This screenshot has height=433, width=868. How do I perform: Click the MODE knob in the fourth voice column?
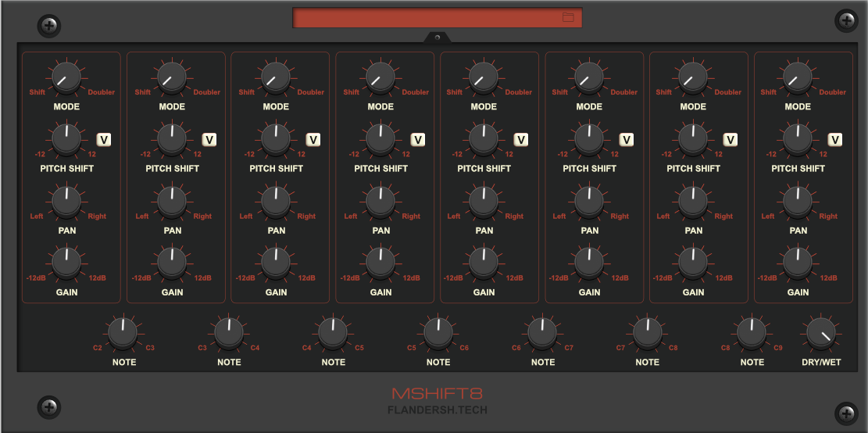pyautogui.click(x=380, y=77)
